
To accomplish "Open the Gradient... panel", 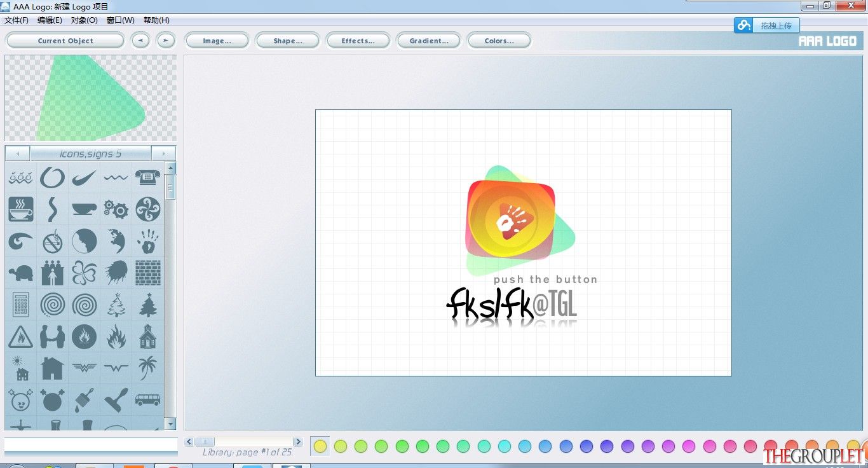I will (428, 41).
